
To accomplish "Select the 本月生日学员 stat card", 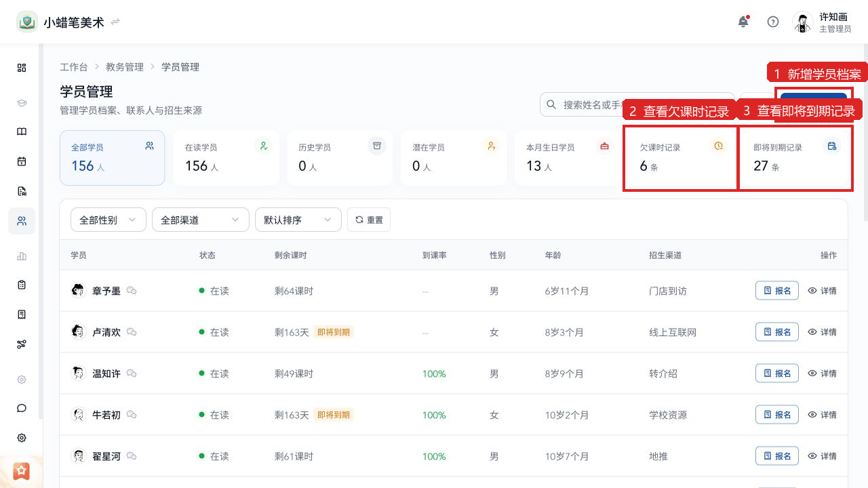I will tap(568, 158).
